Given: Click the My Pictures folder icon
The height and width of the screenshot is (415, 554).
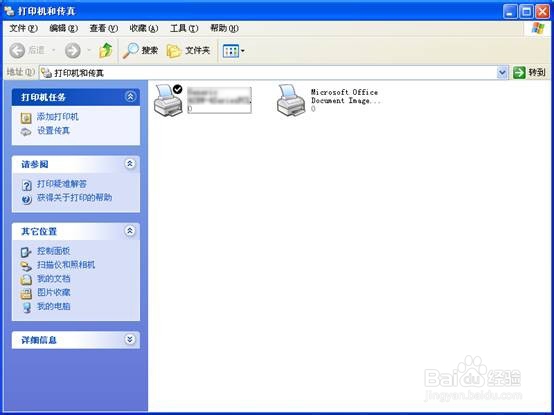Looking at the screenshot, I should click(26, 294).
